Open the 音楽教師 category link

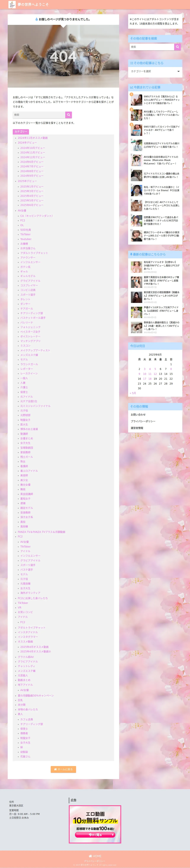point(25,513)
